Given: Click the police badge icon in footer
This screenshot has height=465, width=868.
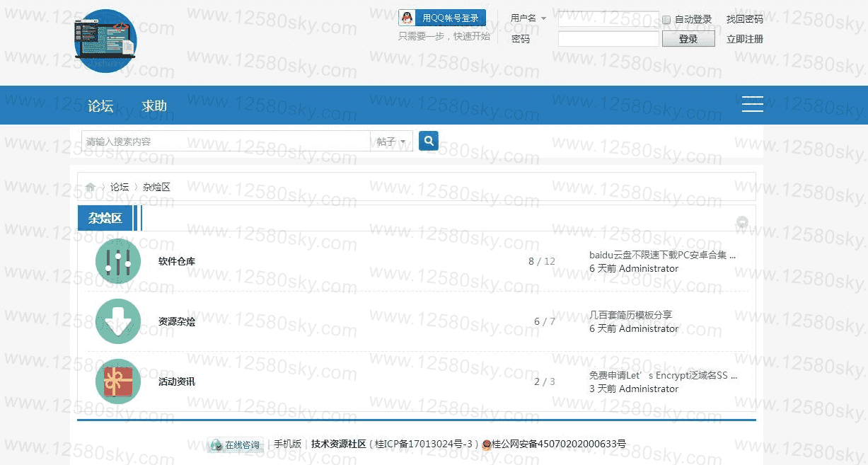Looking at the screenshot, I should click(487, 444).
